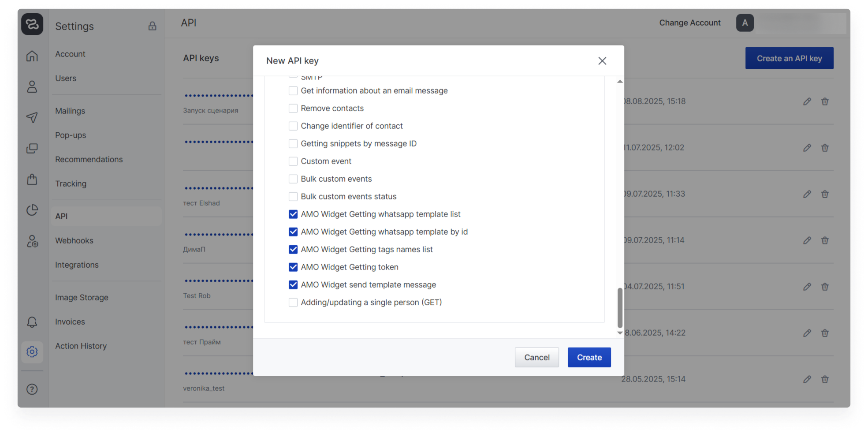Click the bell notifications icon
868x434 pixels.
click(32, 322)
